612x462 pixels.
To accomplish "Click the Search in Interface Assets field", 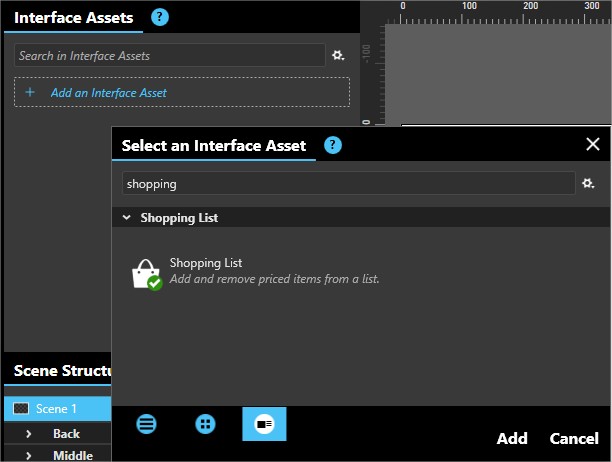I will pyautogui.click(x=170, y=56).
